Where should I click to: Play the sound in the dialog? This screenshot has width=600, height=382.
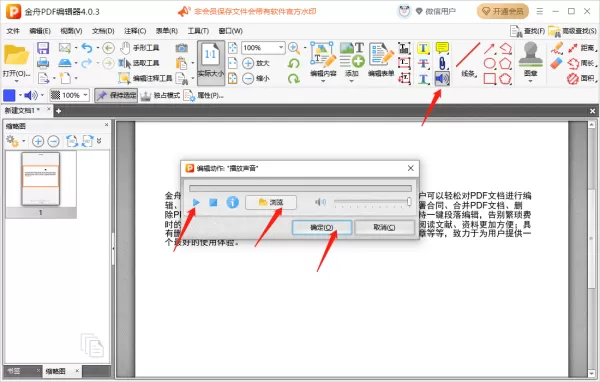click(196, 202)
